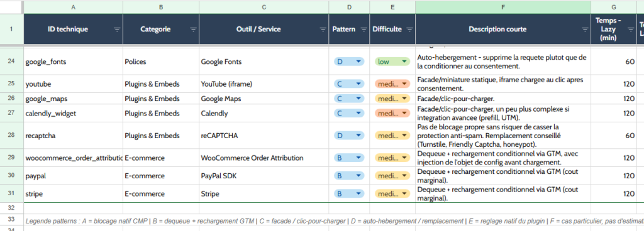Select row 24 header

click(x=11, y=62)
